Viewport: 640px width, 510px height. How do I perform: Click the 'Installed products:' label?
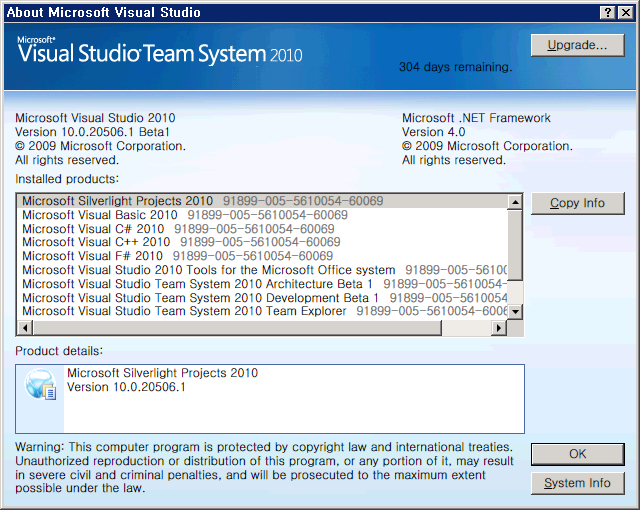point(67,179)
